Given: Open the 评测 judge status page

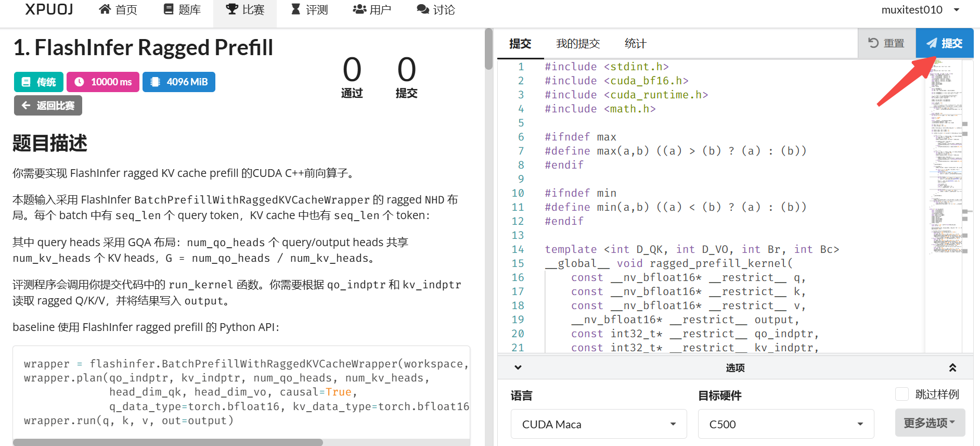Looking at the screenshot, I should pyautogui.click(x=310, y=10).
